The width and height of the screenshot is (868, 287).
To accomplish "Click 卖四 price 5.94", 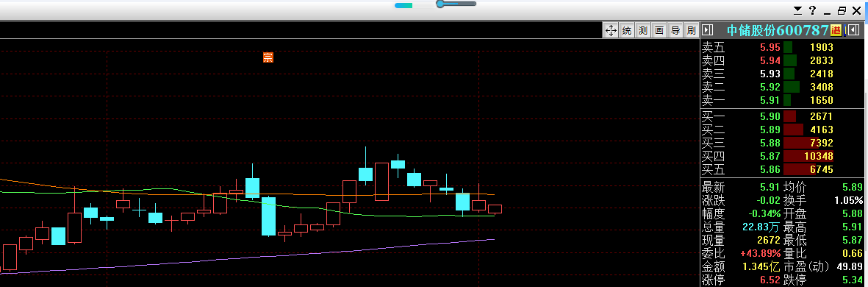I will tap(770, 60).
